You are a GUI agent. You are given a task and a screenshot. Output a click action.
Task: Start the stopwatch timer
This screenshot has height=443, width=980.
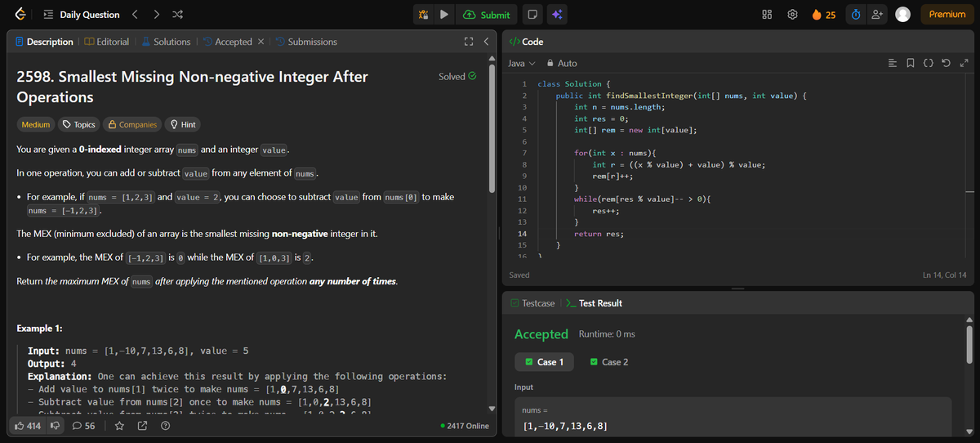[x=855, y=15]
